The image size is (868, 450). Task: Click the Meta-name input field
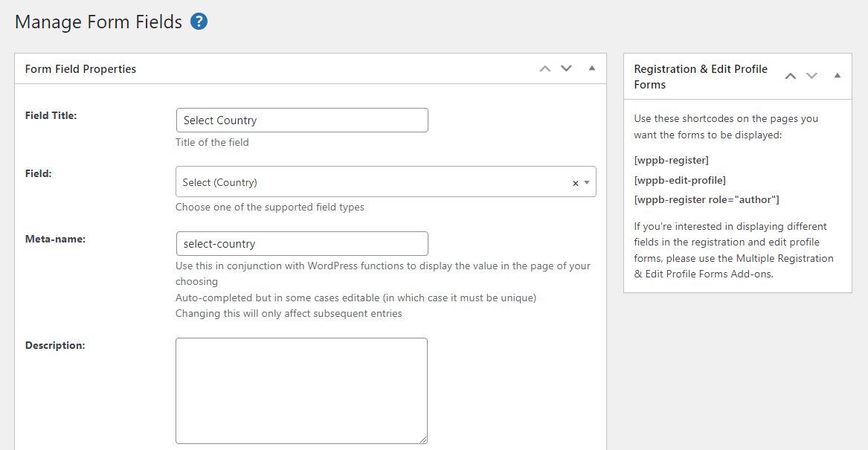click(302, 243)
